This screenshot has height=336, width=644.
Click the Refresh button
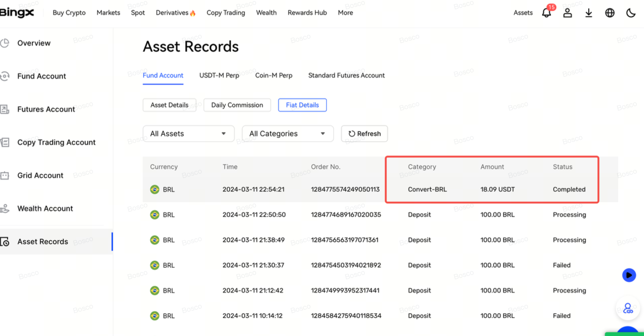(364, 133)
